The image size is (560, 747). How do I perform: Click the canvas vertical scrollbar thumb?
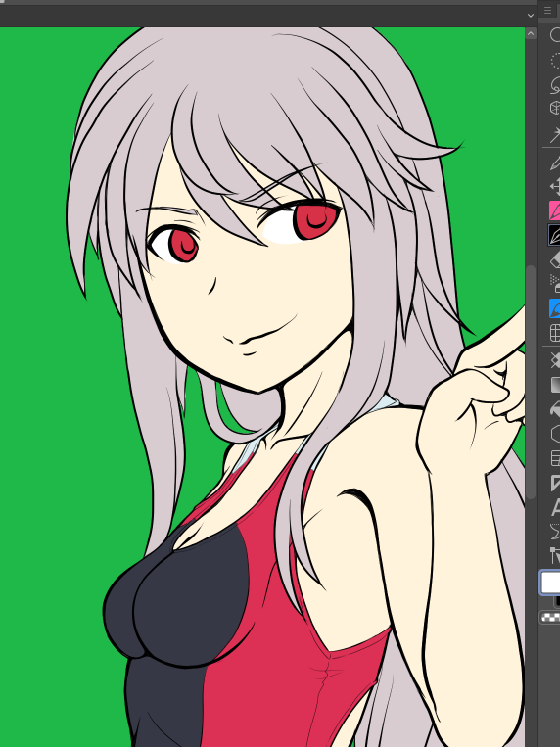(531, 382)
